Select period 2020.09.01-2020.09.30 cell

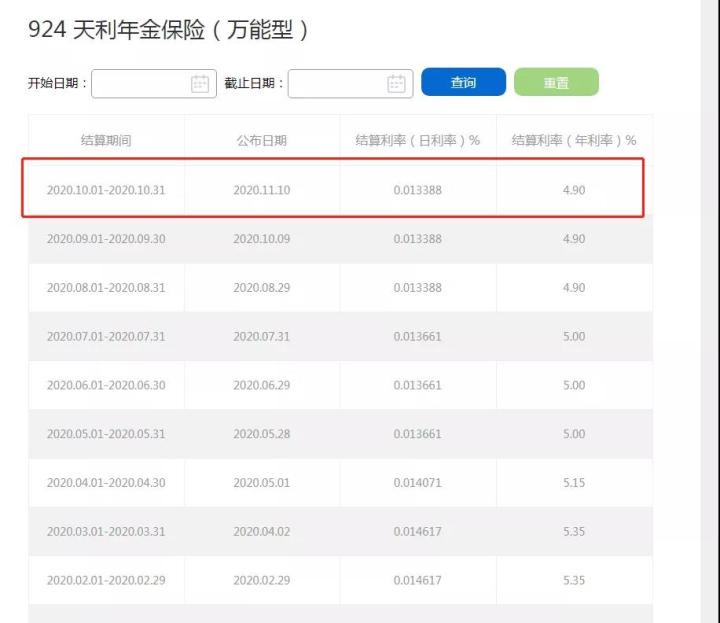coord(106,239)
